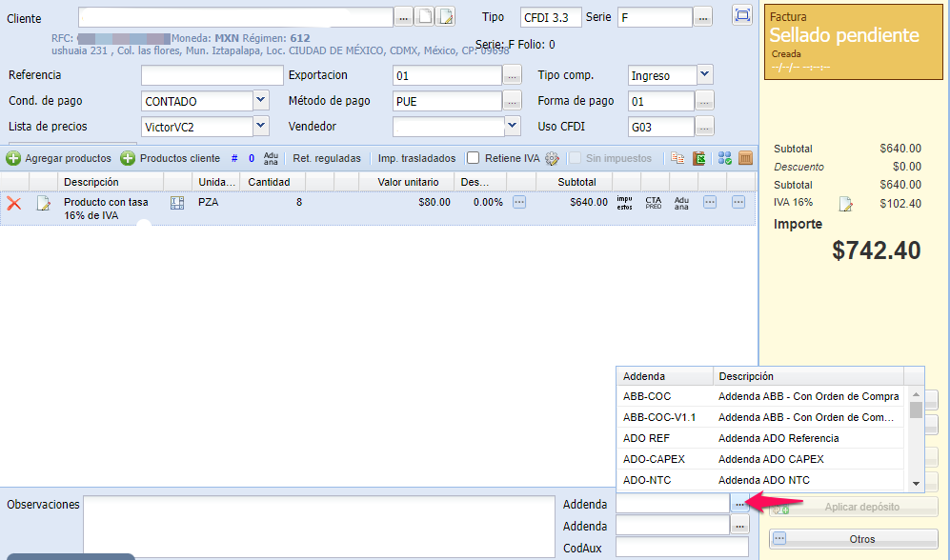Click the addenda list vertical scrollbar
Viewport: 950px width, 560px height.
click(x=916, y=438)
